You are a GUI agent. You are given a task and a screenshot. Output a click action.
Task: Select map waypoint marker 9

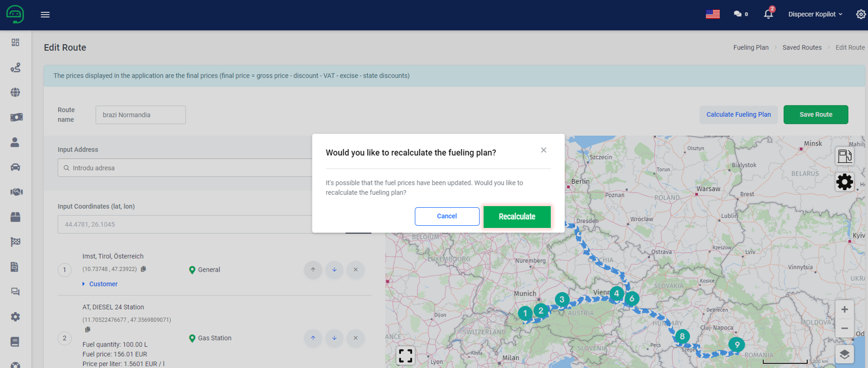pos(737,345)
